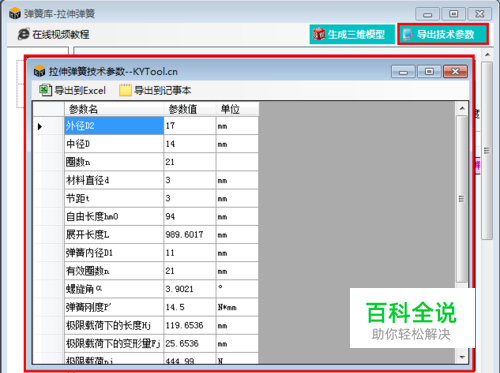Click the 导出到记事本 label
This screenshot has width=500, height=373.
162,90
